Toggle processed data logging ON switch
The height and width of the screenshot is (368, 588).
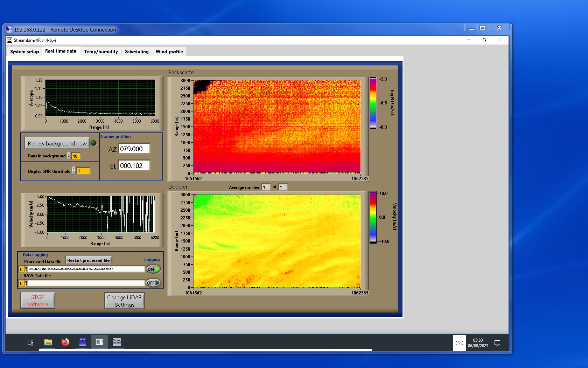click(153, 269)
